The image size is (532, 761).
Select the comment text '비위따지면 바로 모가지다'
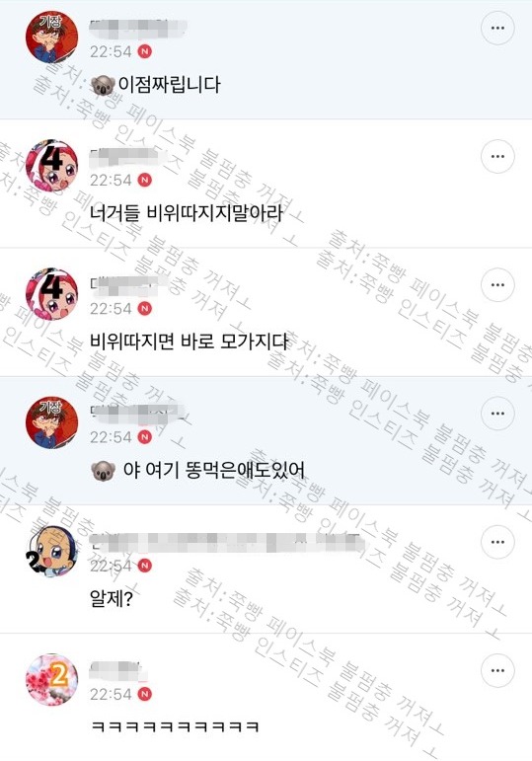click(x=190, y=342)
